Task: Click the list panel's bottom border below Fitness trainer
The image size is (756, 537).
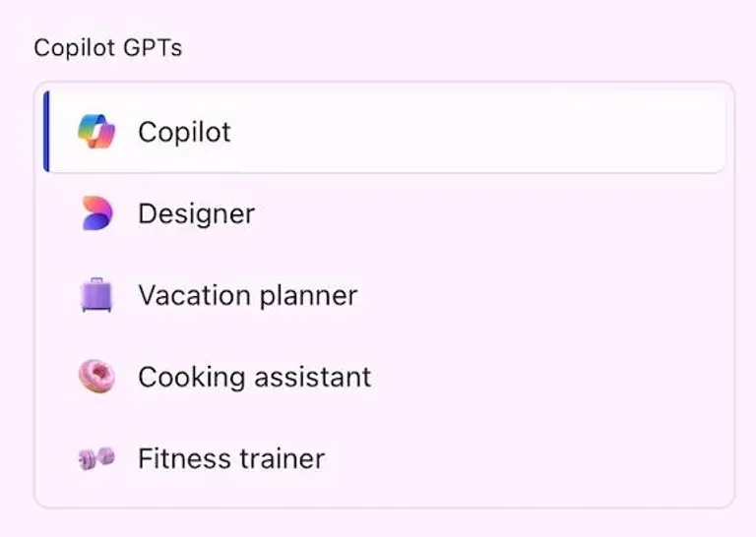Action: point(384,507)
